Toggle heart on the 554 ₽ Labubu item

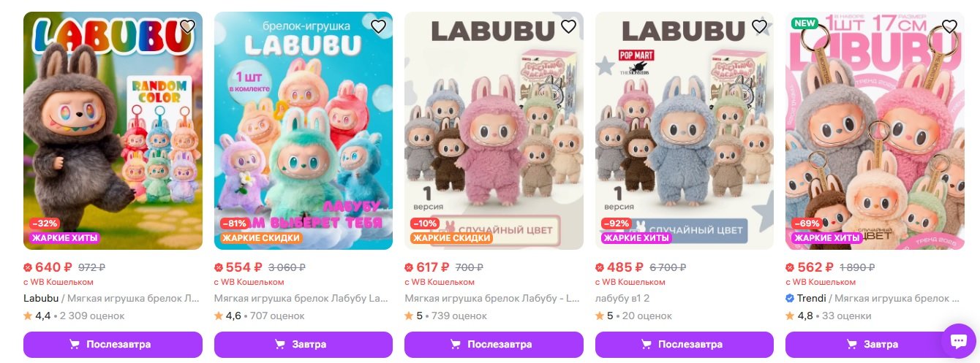pos(378,27)
